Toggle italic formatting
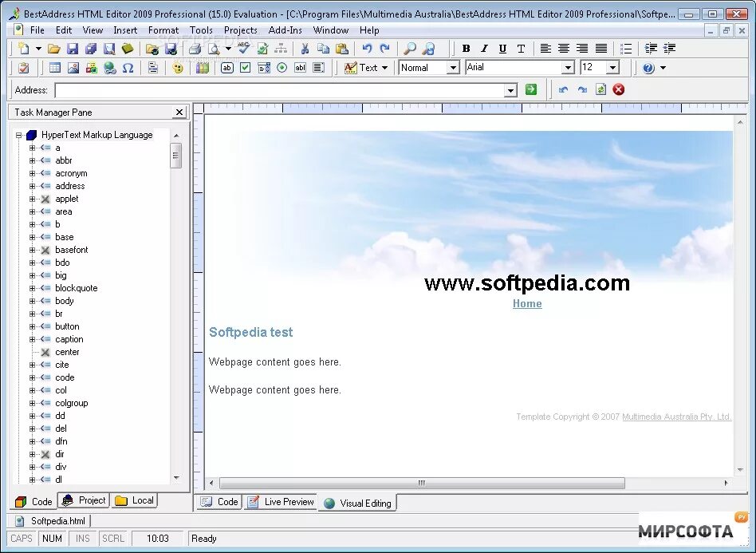Viewport: 756px width, 553px height. (484, 48)
